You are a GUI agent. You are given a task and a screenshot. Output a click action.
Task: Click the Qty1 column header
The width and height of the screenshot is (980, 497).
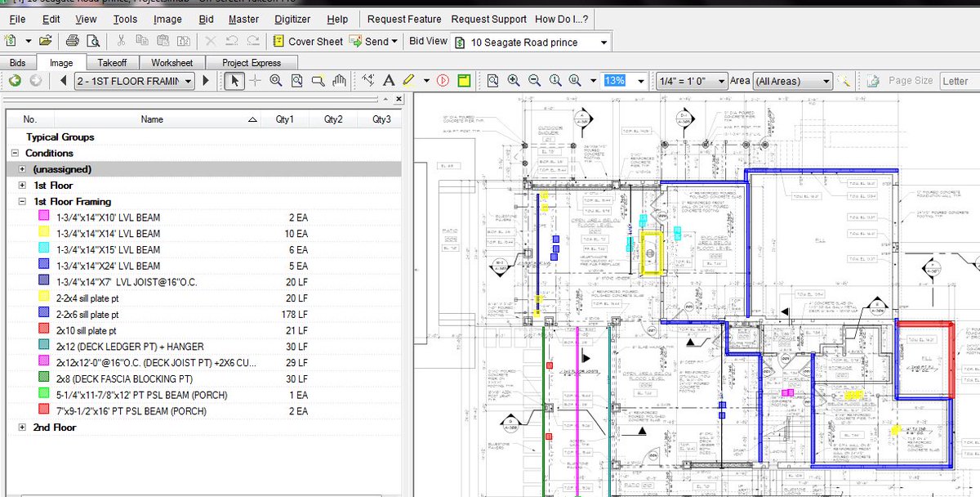point(285,119)
